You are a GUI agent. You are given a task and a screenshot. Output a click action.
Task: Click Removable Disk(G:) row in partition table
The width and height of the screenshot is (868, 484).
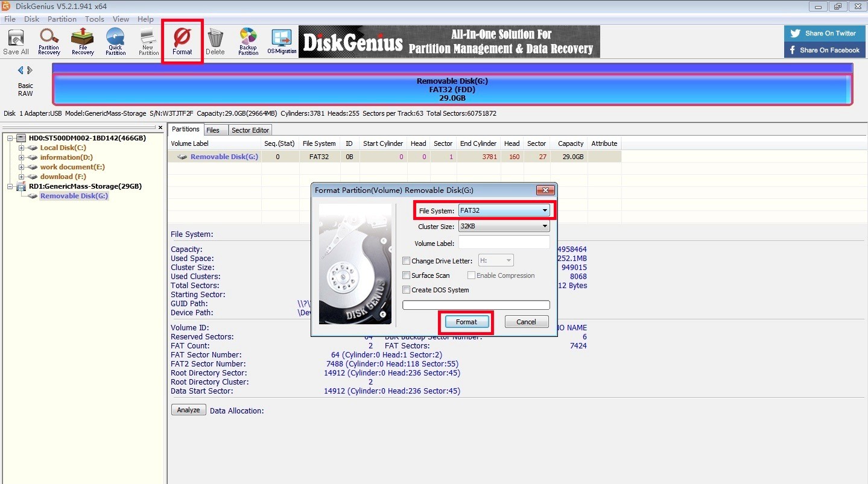394,157
